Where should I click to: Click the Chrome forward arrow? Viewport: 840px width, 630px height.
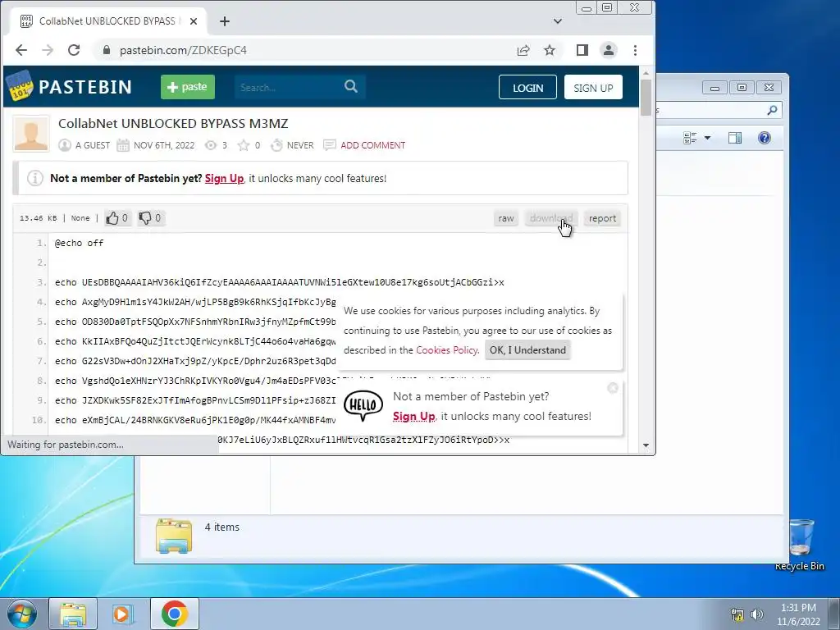48,50
